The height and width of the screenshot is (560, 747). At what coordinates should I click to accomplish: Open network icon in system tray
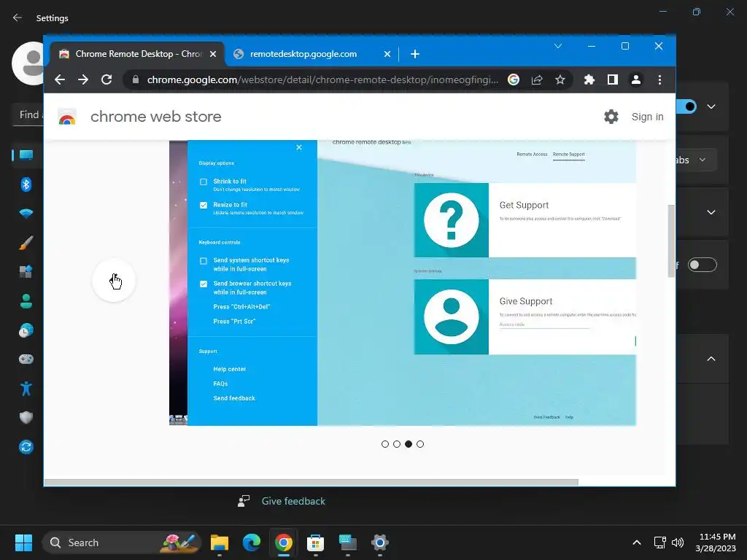click(x=659, y=542)
